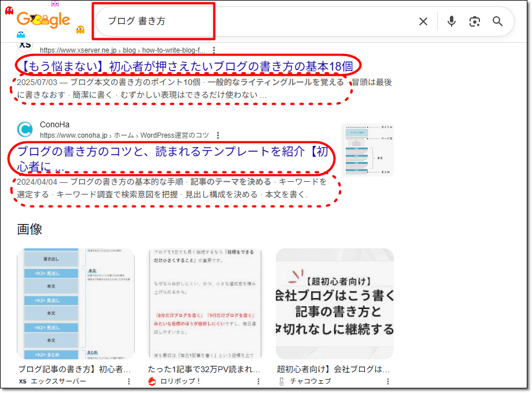
Task: Clear the query using the X icon
Action: pos(423,21)
